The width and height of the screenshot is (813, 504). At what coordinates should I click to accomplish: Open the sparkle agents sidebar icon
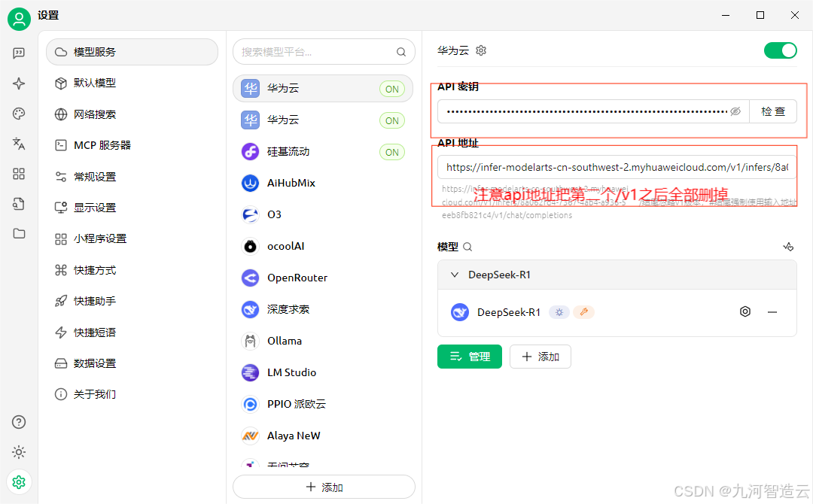[19, 83]
